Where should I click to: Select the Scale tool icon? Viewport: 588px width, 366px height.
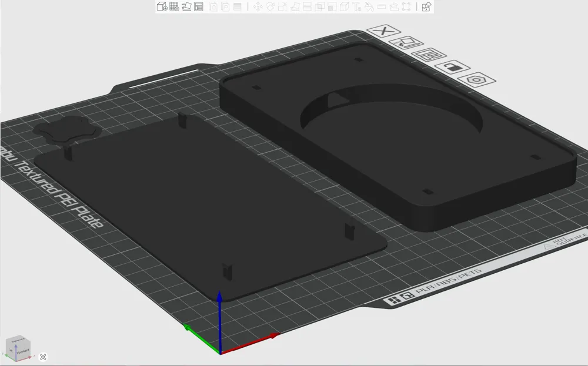[x=282, y=6]
